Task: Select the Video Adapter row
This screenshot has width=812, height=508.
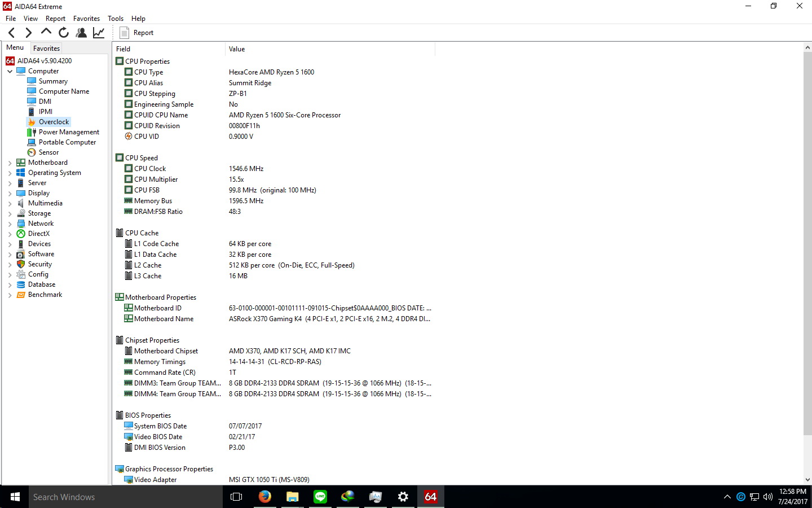Action: click(x=273, y=480)
